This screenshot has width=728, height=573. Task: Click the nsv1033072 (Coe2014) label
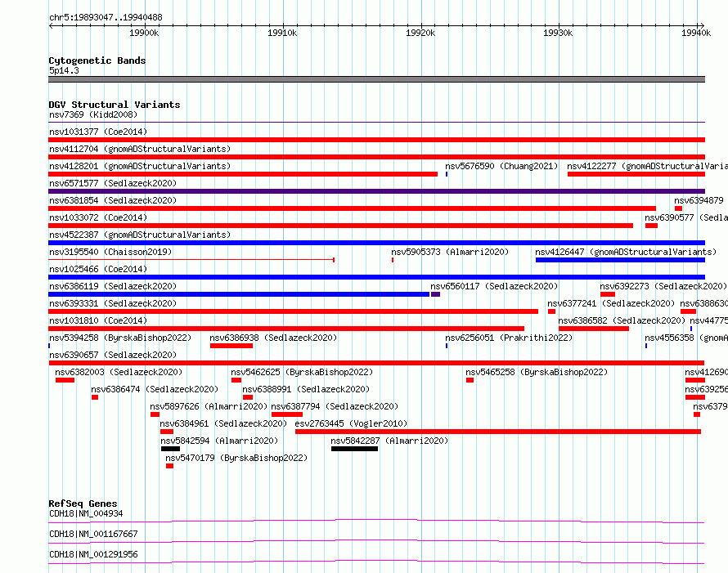tap(98, 217)
